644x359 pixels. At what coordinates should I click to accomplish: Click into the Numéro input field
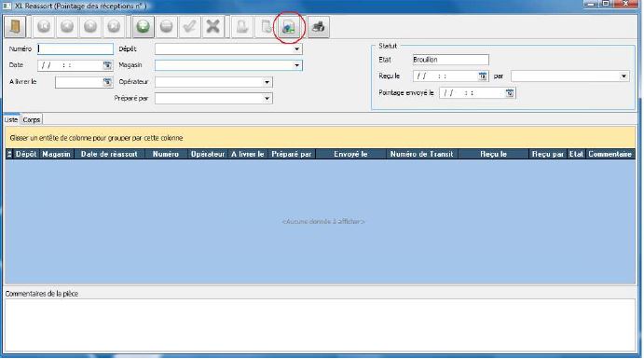point(75,48)
